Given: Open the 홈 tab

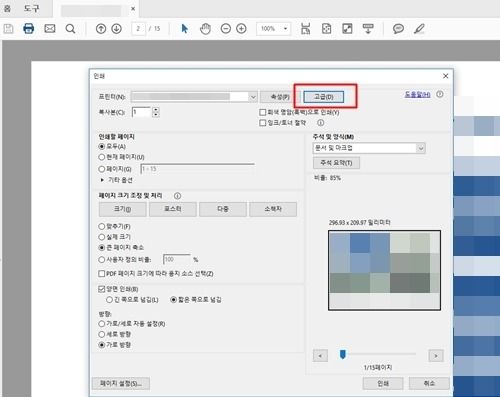Looking at the screenshot, I should pos(7,8).
